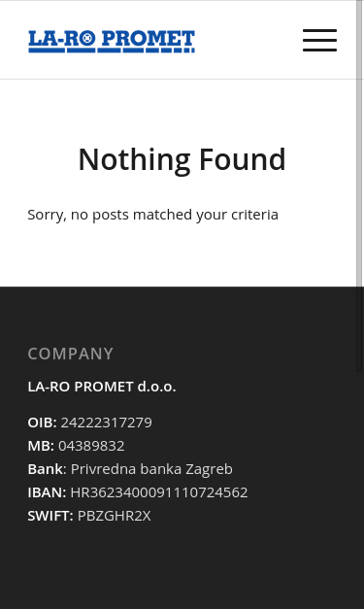Click the page vertical scrollbar
This screenshot has width=364, height=609.
[x=360, y=186]
